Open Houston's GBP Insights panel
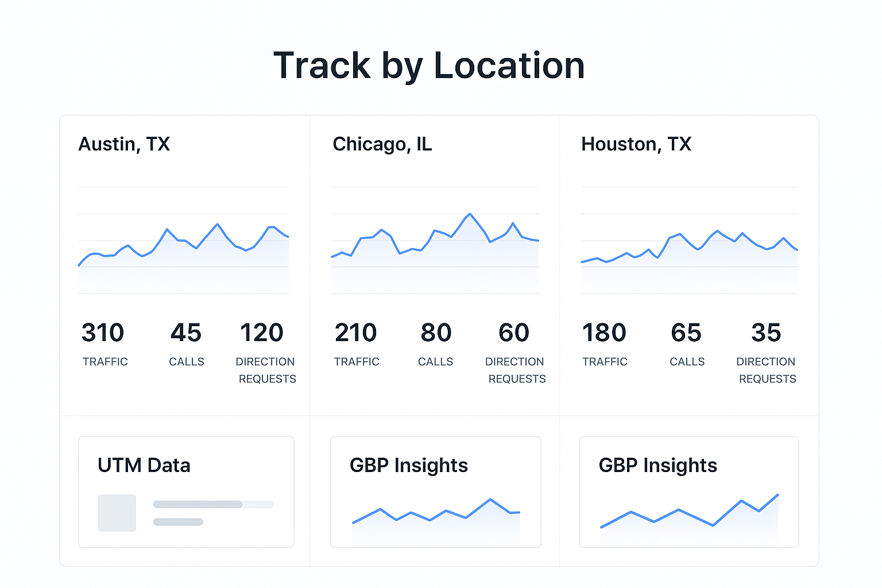Screen dimensions: 882x588 [688, 491]
